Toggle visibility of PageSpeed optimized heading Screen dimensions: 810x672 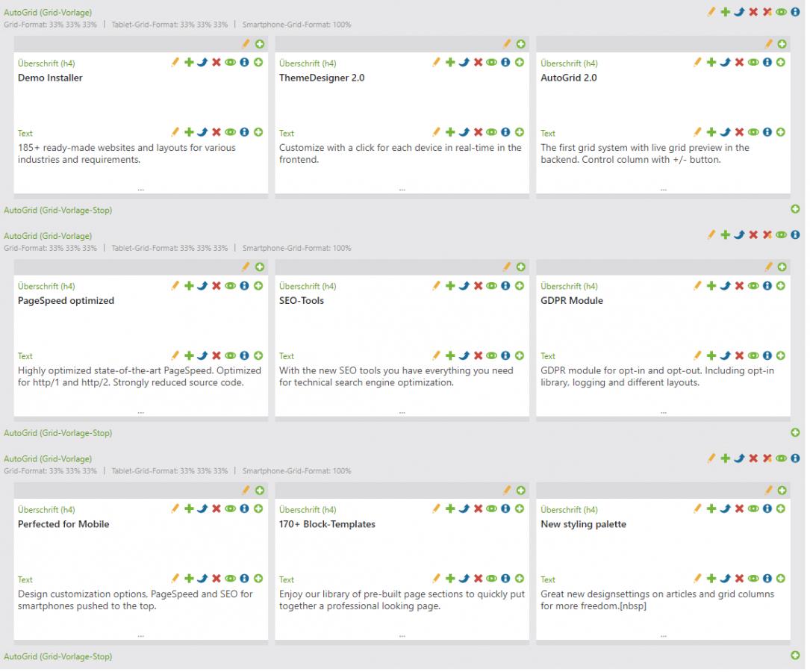pos(230,286)
